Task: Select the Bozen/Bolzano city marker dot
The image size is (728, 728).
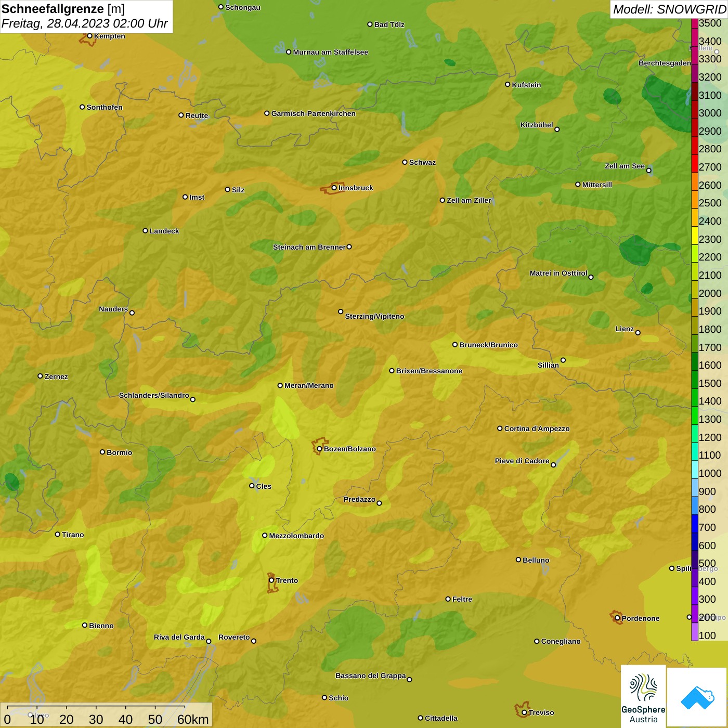Action: coord(319,448)
